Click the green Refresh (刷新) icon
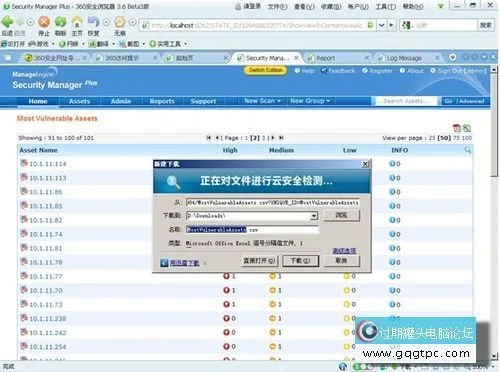This screenshot has height=372, width=500. click(60, 22)
